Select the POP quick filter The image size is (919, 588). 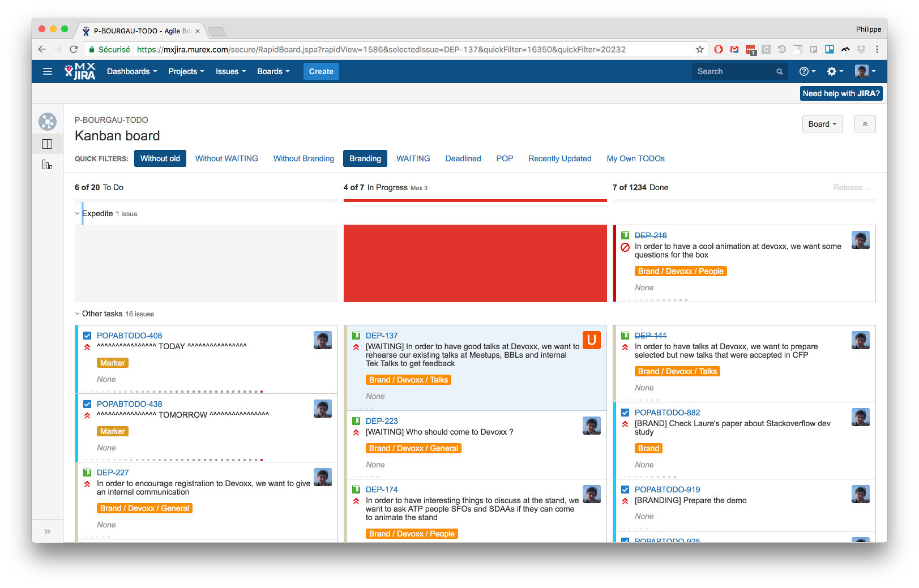click(505, 158)
